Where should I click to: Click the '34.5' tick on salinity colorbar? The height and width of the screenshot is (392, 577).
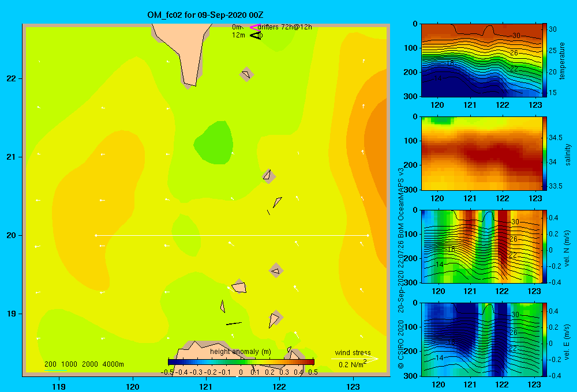555,138
